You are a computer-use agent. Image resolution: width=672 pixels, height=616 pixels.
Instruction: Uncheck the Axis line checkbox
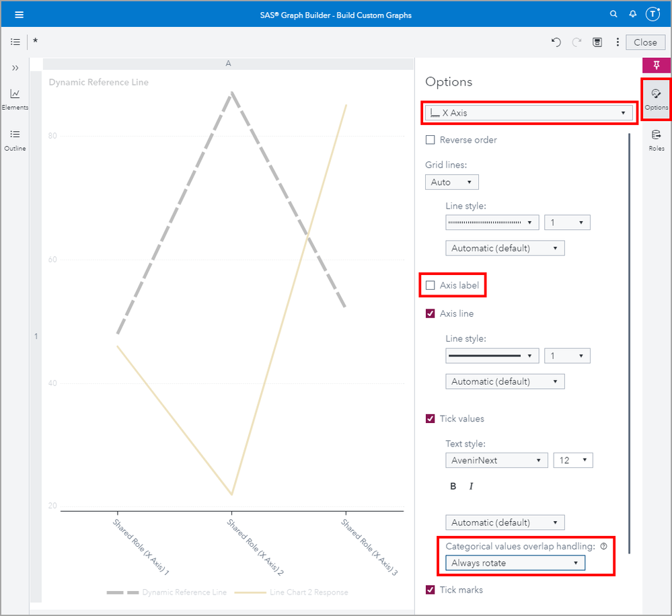431,313
